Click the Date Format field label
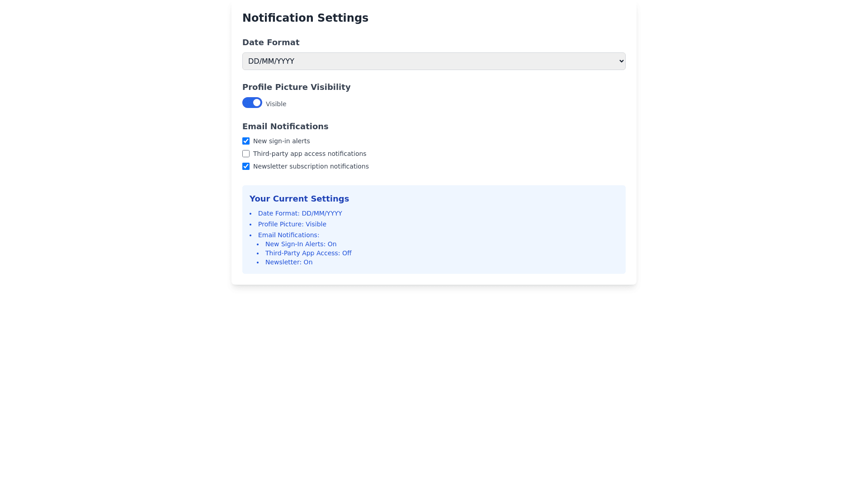 tap(271, 42)
